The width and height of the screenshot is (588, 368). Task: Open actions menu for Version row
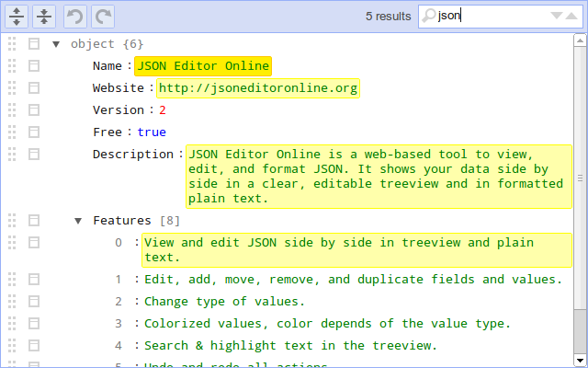point(34,110)
